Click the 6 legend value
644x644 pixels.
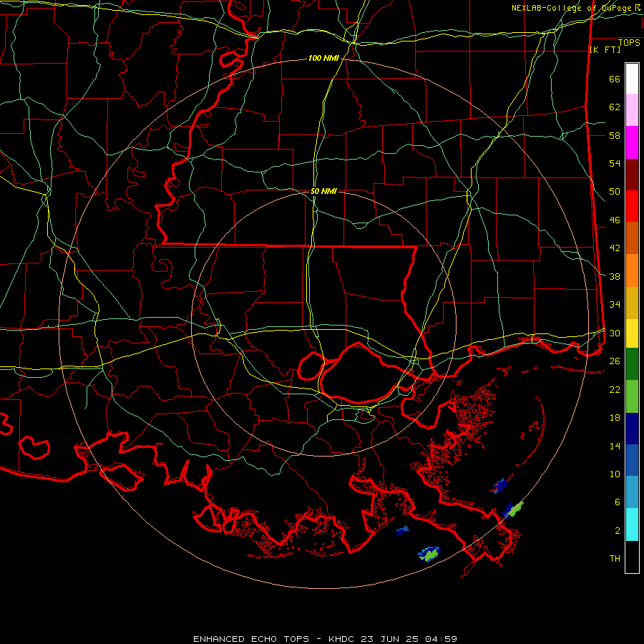tap(617, 502)
